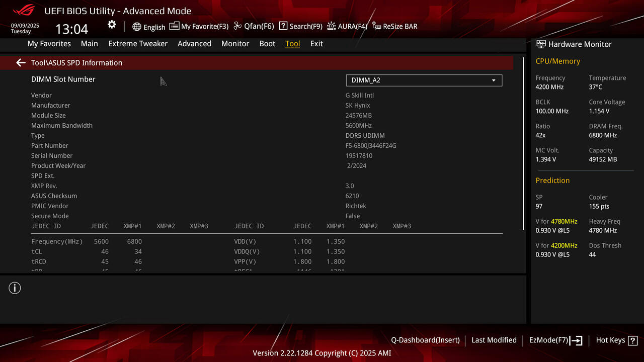644x362 pixels.
Task: Click the My Favorite(F3) label
Action: click(x=205, y=26)
